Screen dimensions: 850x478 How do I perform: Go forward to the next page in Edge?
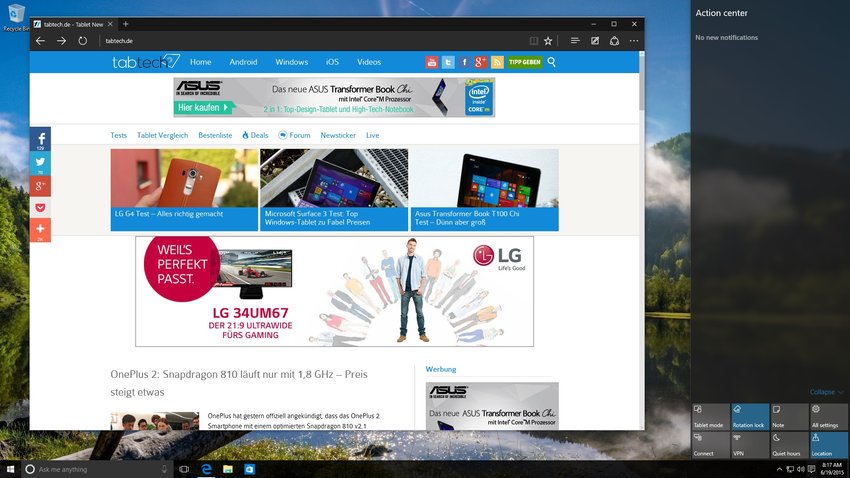(x=61, y=41)
